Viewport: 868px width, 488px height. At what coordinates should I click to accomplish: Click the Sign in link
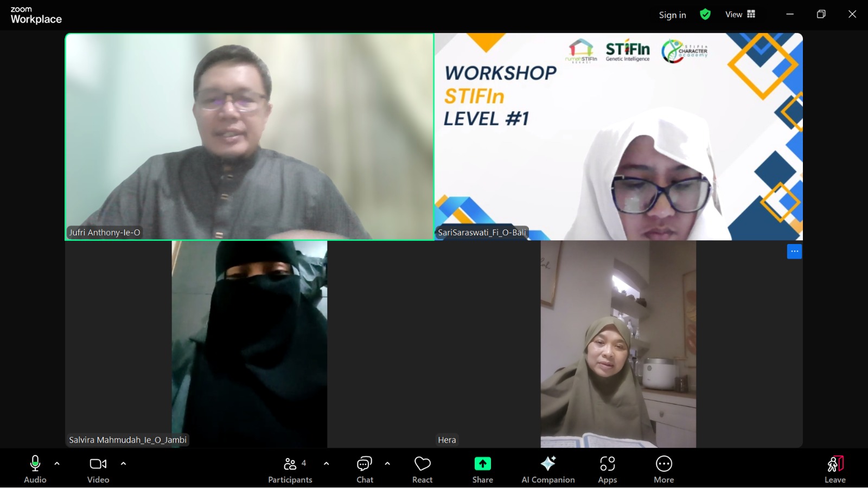[x=673, y=15]
